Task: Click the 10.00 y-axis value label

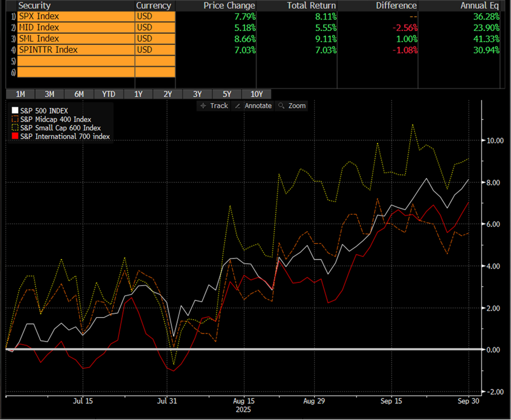Action: click(x=495, y=141)
